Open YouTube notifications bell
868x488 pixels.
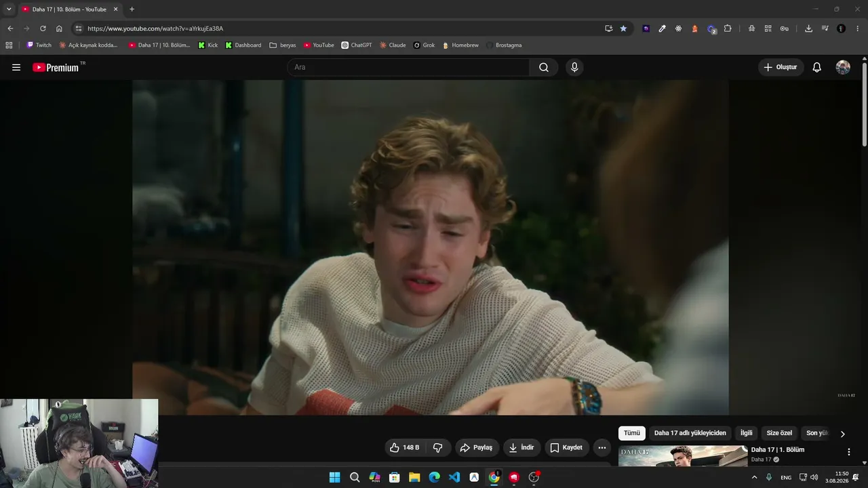coord(817,67)
